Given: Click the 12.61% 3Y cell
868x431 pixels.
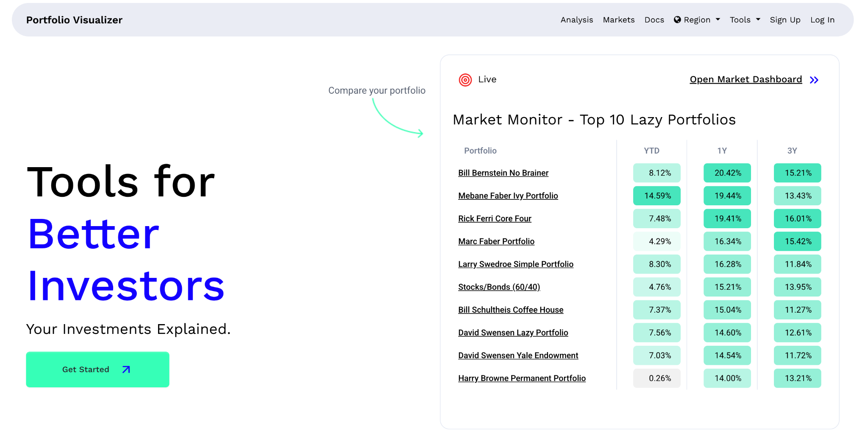Looking at the screenshot, I should 797,333.
